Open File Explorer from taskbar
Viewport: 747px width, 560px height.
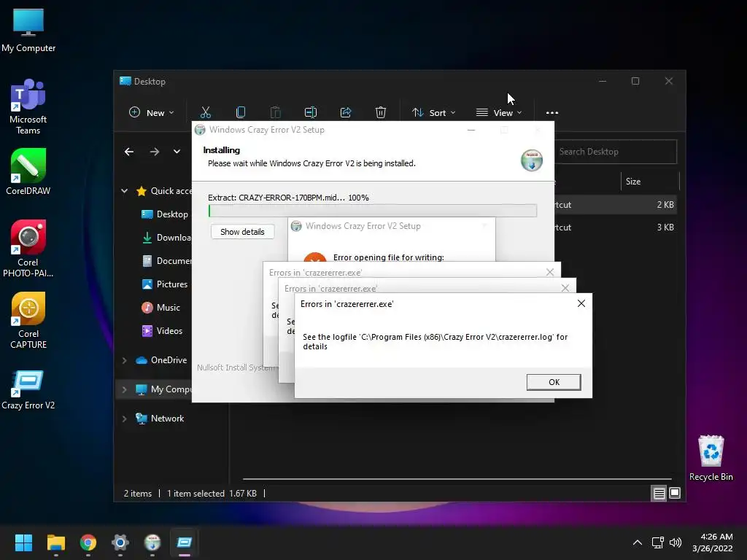(55, 542)
